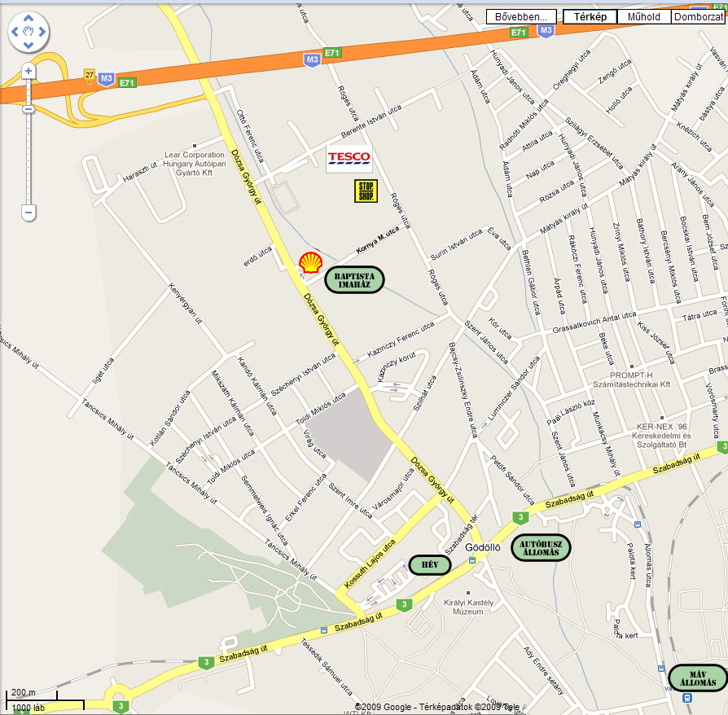The image size is (728, 715).
Task: Pan map left with arrow control
Action: point(15,32)
